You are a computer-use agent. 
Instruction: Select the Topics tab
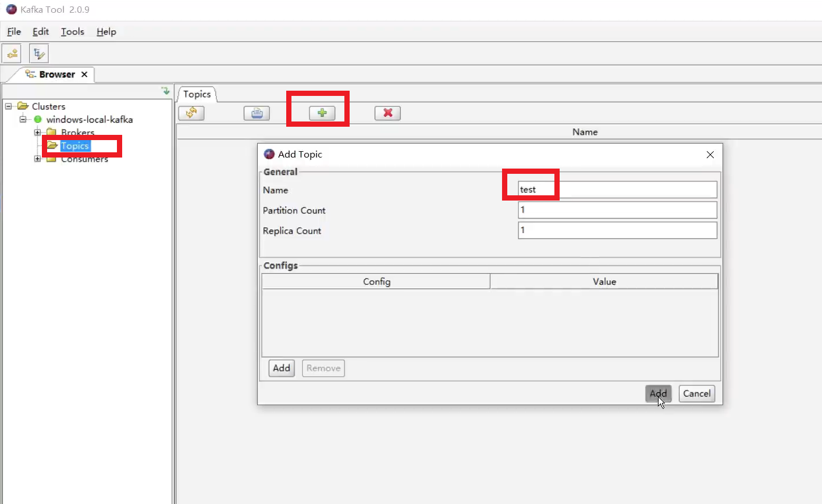197,94
